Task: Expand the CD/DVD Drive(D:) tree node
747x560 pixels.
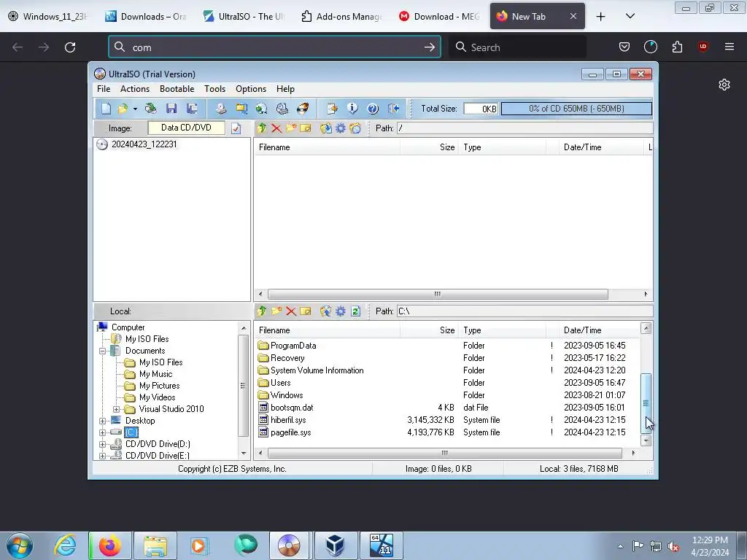Action: click(102, 444)
